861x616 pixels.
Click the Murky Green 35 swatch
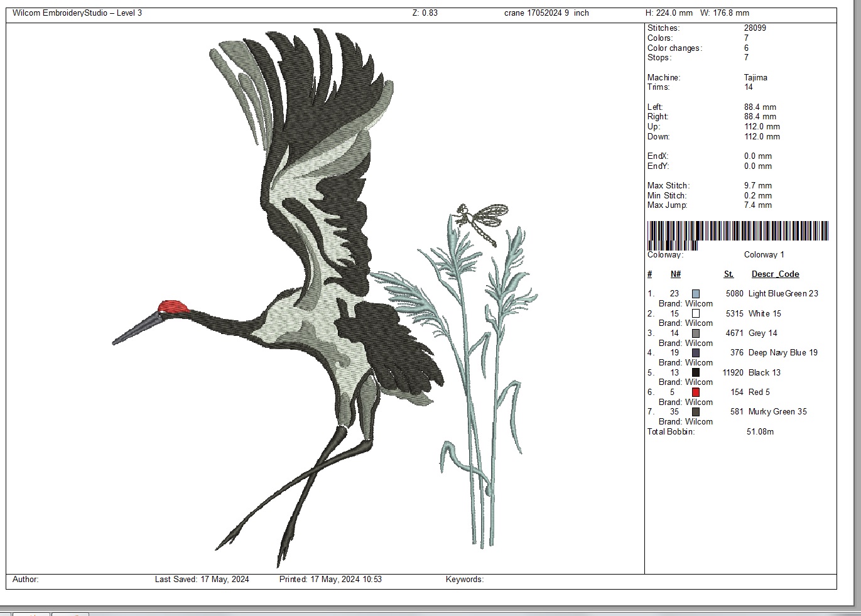pyautogui.click(x=696, y=412)
